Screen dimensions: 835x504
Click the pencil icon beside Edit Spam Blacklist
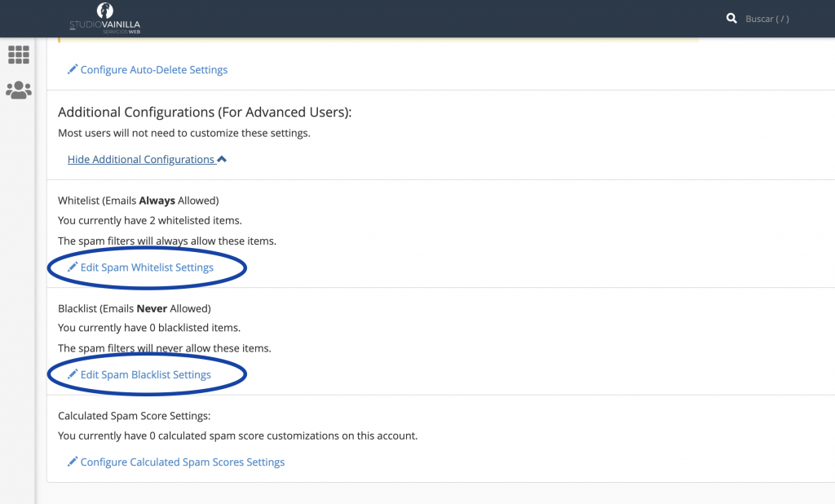(x=73, y=375)
